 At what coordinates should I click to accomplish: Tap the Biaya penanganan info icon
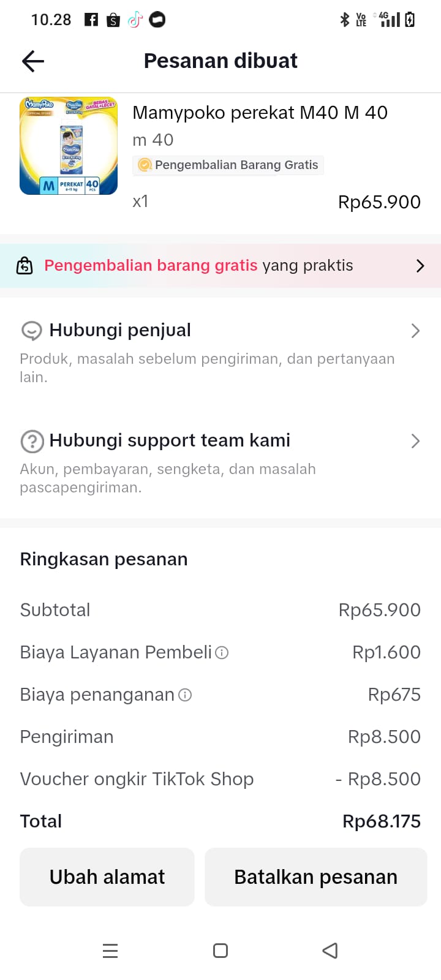tap(185, 695)
